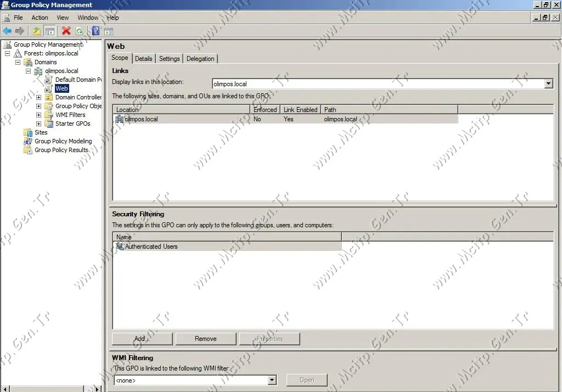The image size is (562, 392).
Task: Open the Help menu
Action: point(113,18)
